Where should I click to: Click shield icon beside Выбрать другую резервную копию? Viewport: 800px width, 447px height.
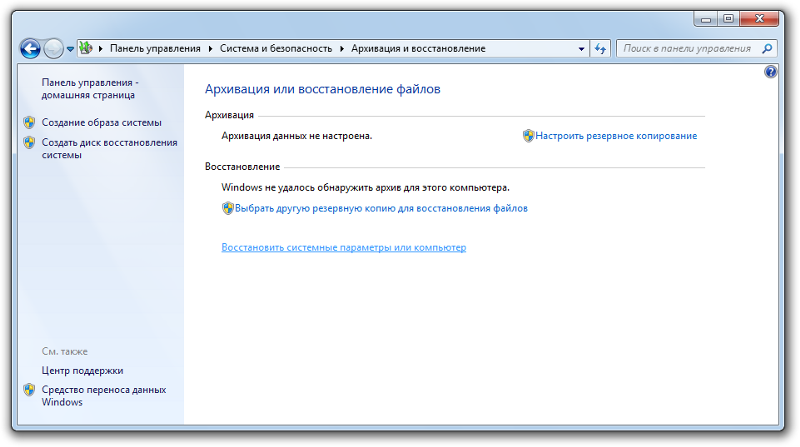point(228,208)
